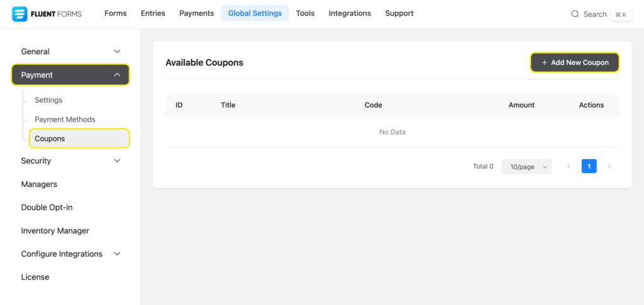Open Payment Methods submenu item
The image size is (644, 305).
click(65, 119)
